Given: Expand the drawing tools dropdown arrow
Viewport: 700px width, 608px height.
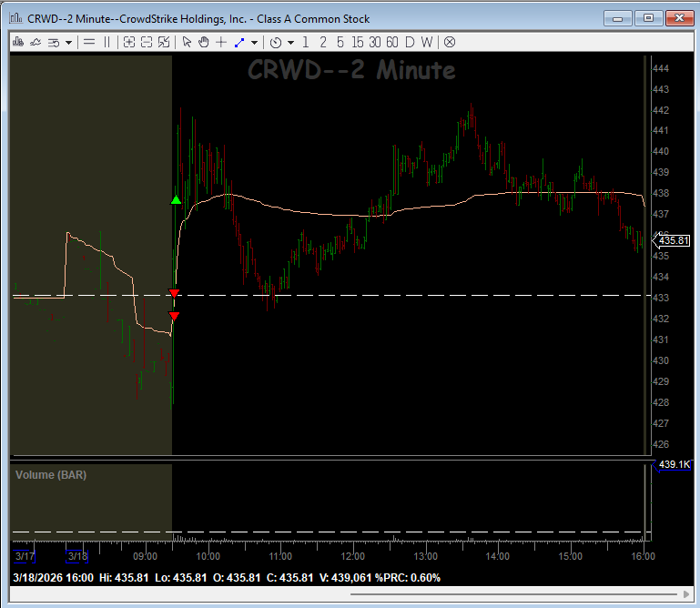Looking at the screenshot, I should pyautogui.click(x=255, y=43).
